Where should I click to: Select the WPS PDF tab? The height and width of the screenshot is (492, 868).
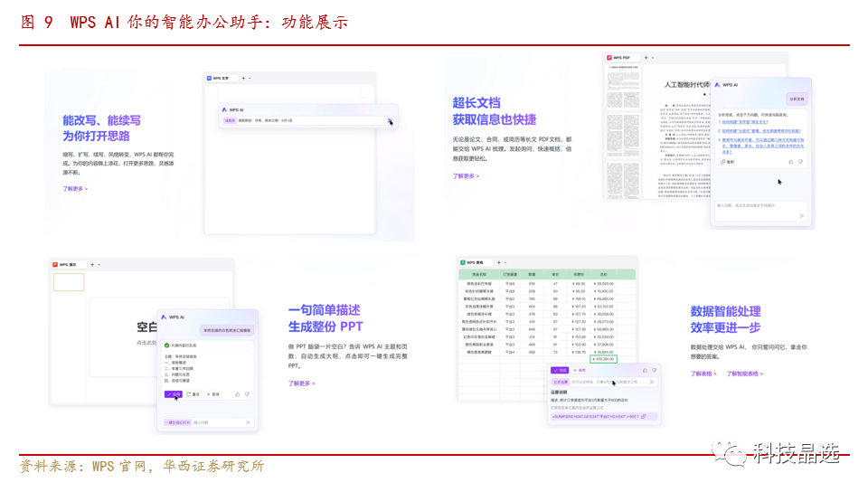click(622, 58)
